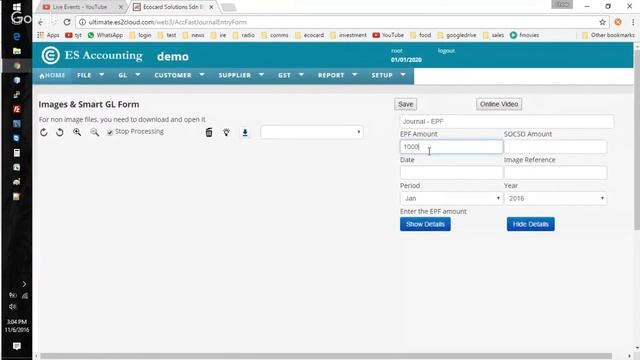The image size is (640, 360).
Task: Open WhatsApp bookmark
Action: pos(105,35)
